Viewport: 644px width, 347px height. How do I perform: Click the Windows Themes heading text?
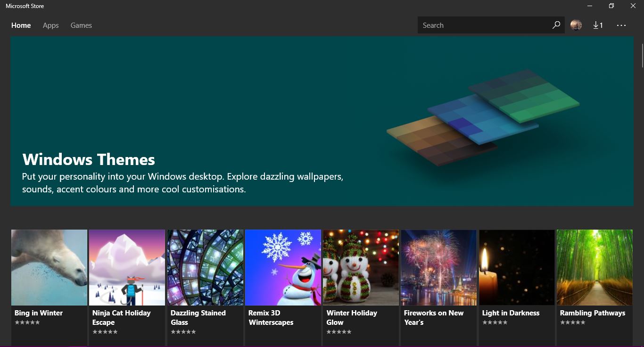click(89, 159)
